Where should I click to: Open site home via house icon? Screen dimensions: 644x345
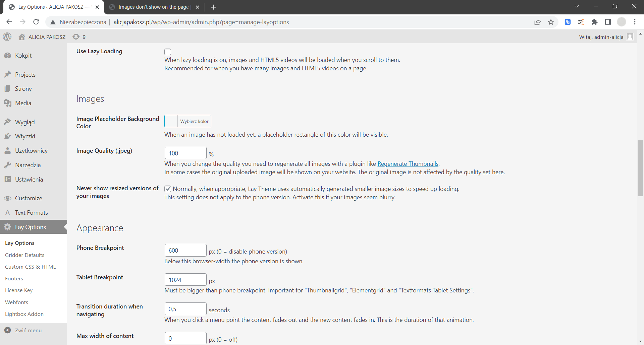[x=22, y=37]
